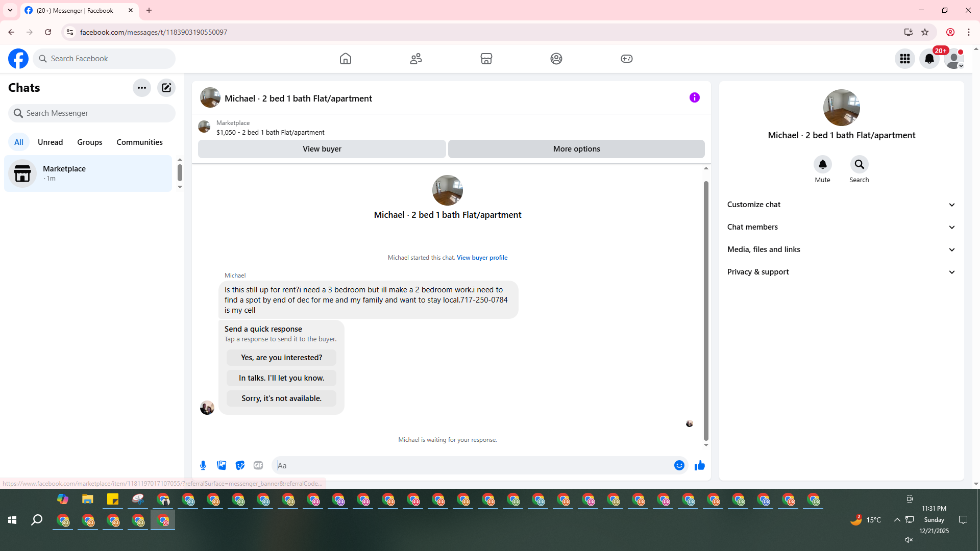Open the View buyer profile link

coord(482,258)
